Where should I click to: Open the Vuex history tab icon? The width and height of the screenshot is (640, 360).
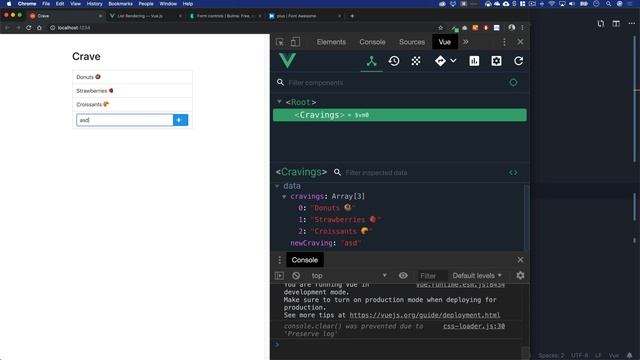click(x=394, y=61)
